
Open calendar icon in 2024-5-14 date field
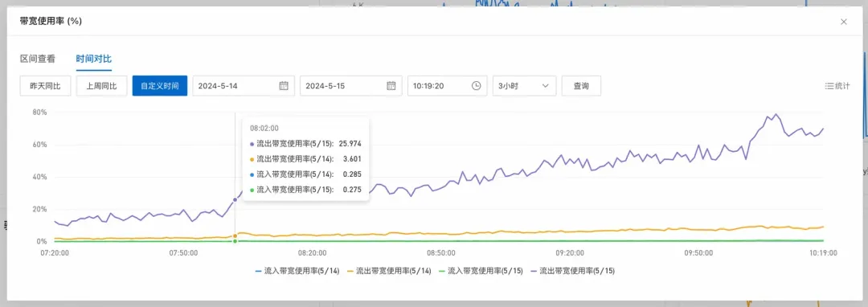284,86
